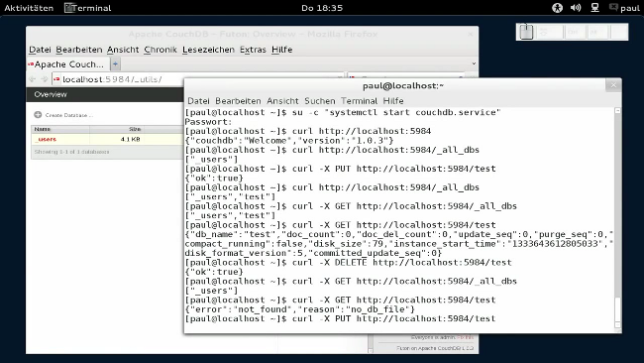Click the systemctl start couchdb.service command line
Viewport: 644px width, 363px height.
pos(343,112)
